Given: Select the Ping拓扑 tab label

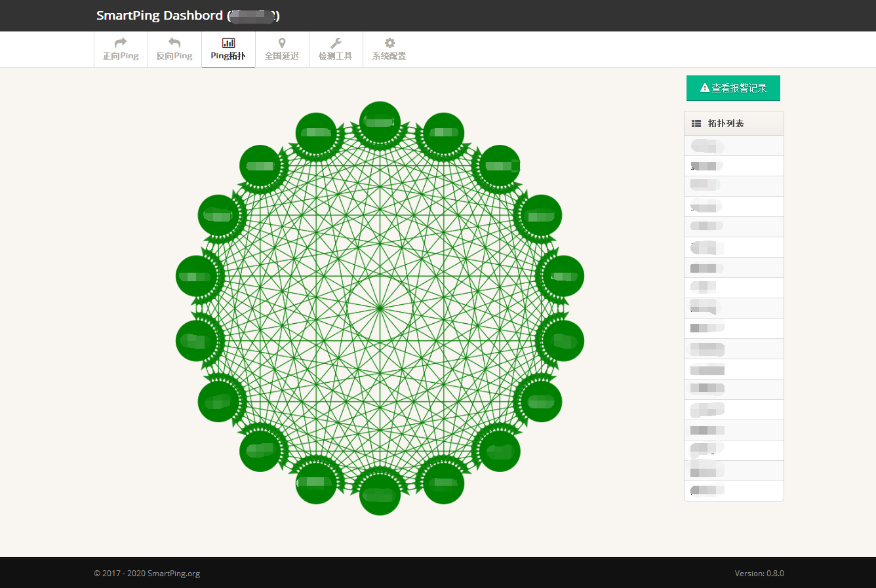Looking at the screenshot, I should click(x=228, y=56).
